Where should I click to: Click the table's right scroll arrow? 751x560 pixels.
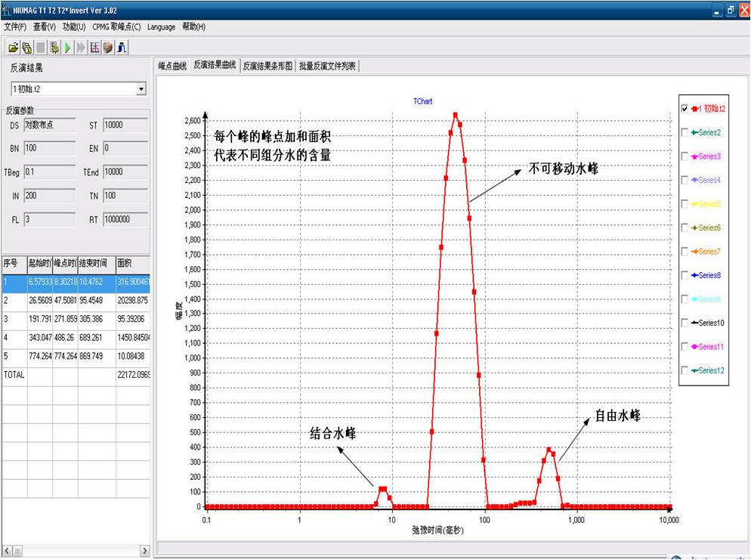[144, 551]
